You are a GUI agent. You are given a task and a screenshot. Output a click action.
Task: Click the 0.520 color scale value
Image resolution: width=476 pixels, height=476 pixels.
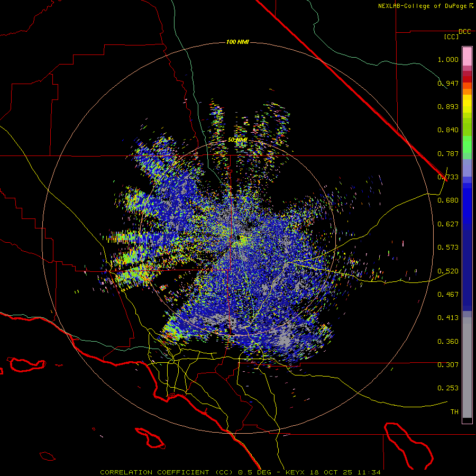click(448, 271)
